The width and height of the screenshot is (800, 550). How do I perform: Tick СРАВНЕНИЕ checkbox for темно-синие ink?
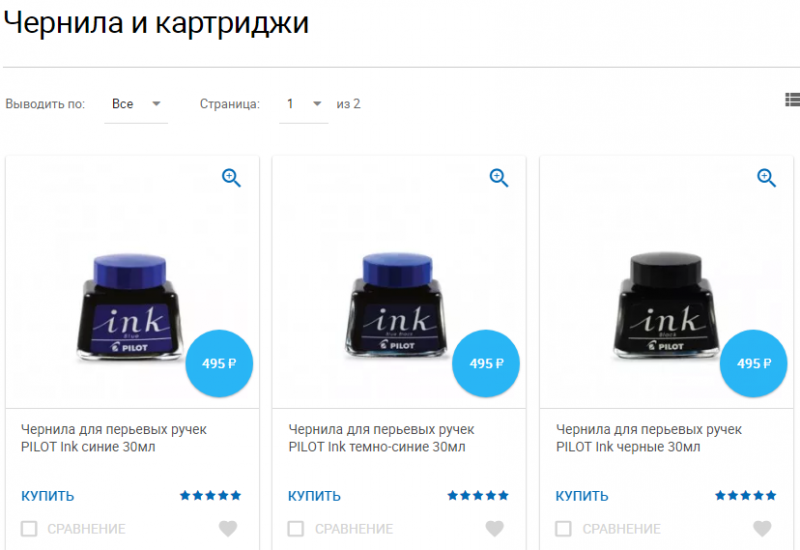pos(296,529)
